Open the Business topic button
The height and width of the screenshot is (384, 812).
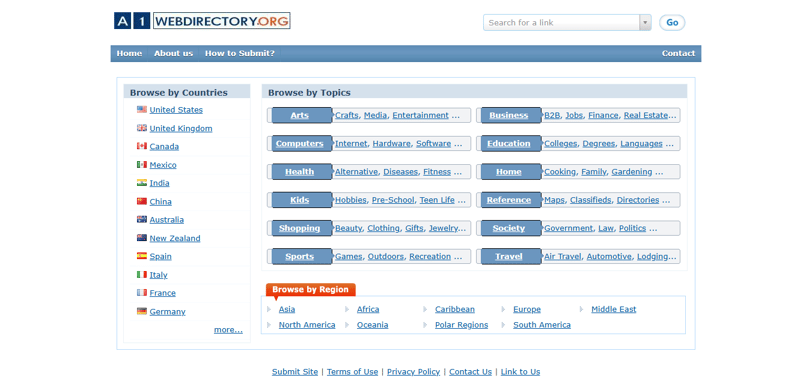(x=511, y=115)
